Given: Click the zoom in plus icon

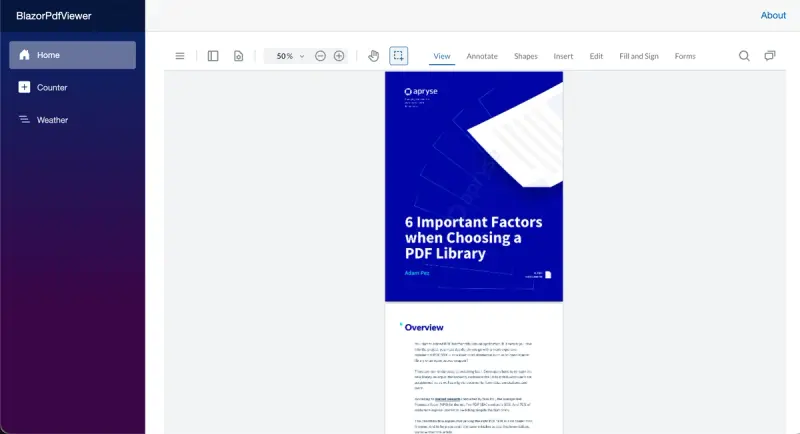Looking at the screenshot, I should pos(339,56).
